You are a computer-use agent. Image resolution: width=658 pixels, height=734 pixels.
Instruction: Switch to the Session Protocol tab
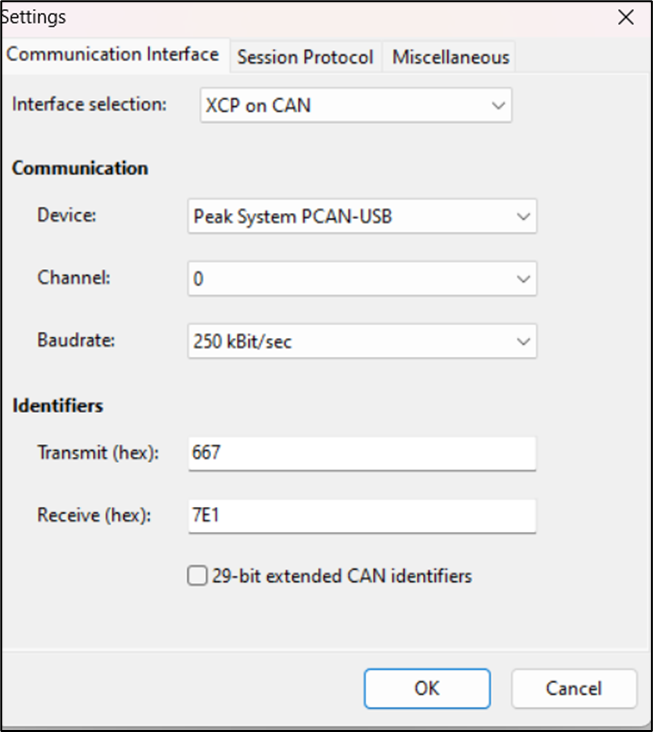coord(305,57)
